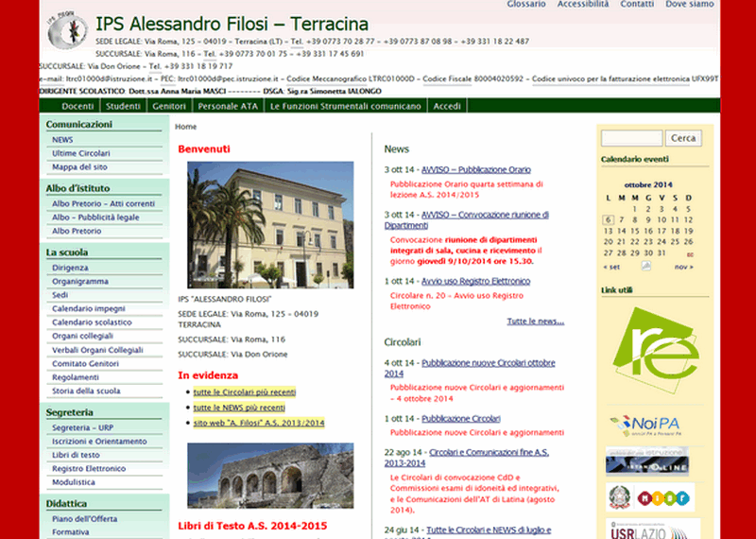Click the small calendar icon below the October dates

pyautogui.click(x=646, y=266)
